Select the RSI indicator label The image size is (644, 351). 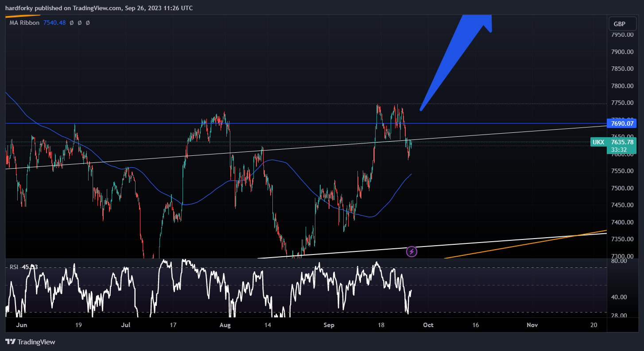(14, 267)
